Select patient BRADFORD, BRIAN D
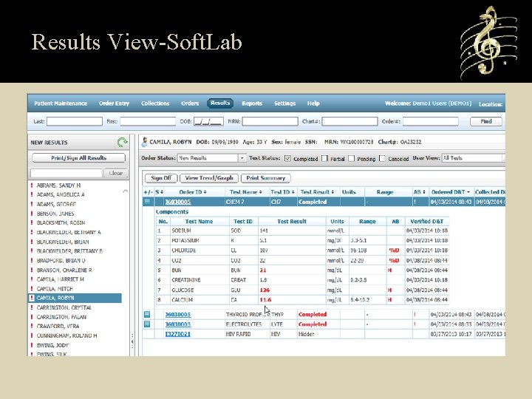 coord(61,261)
